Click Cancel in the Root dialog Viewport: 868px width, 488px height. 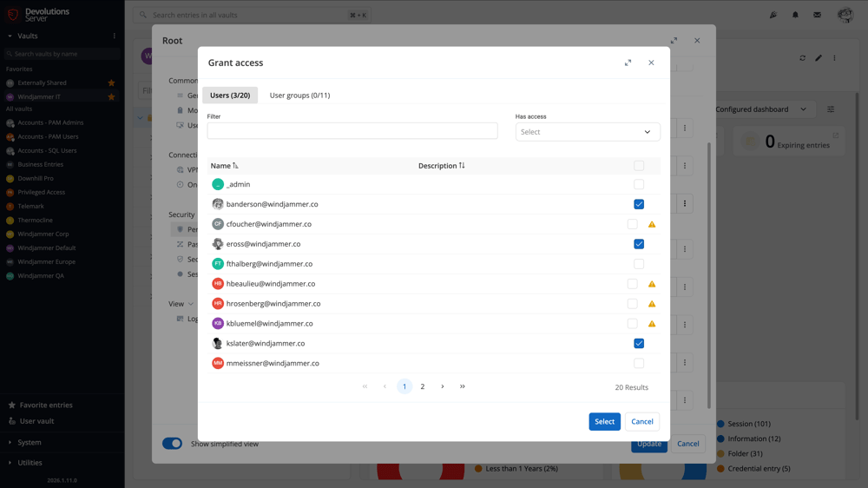pos(688,444)
